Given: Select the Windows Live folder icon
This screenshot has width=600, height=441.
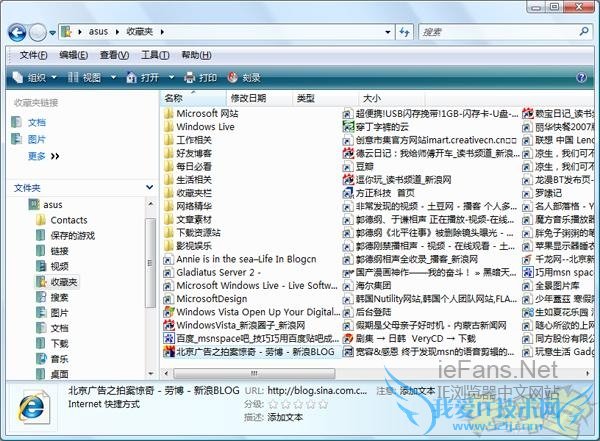Looking at the screenshot, I should 168,127.
